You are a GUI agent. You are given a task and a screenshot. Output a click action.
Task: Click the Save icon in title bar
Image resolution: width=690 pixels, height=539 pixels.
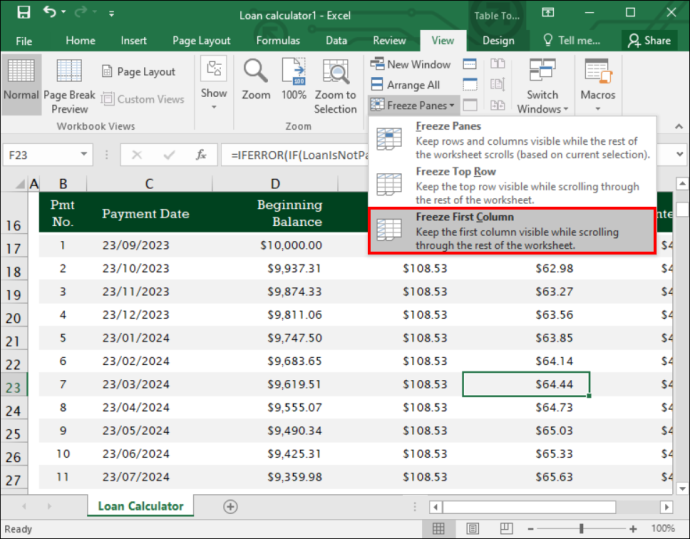(23, 12)
